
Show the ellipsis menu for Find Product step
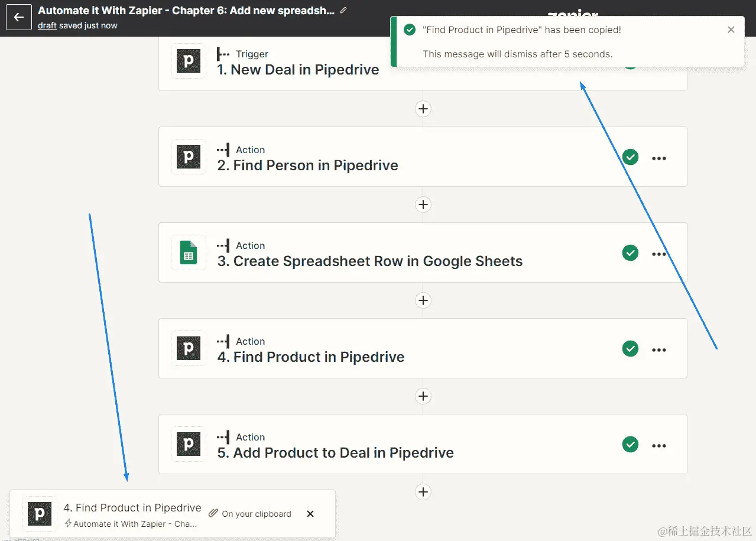pos(658,349)
